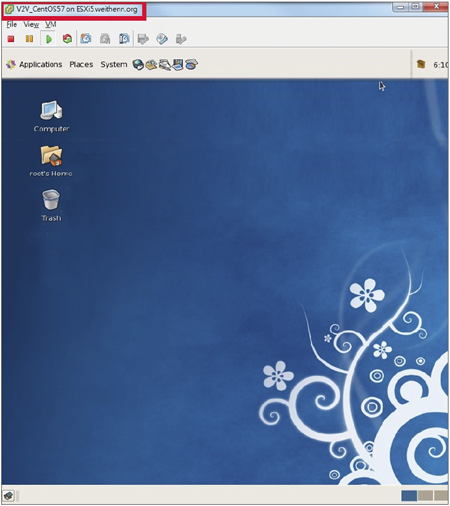Take a snapshot with the camera-clock icon
This screenshot has height=506, width=450.
coord(86,39)
